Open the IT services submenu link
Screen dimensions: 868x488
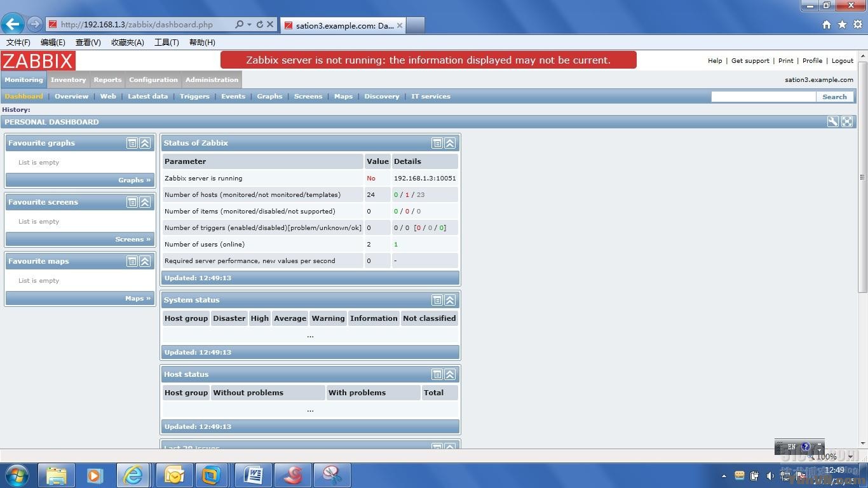[x=431, y=97]
